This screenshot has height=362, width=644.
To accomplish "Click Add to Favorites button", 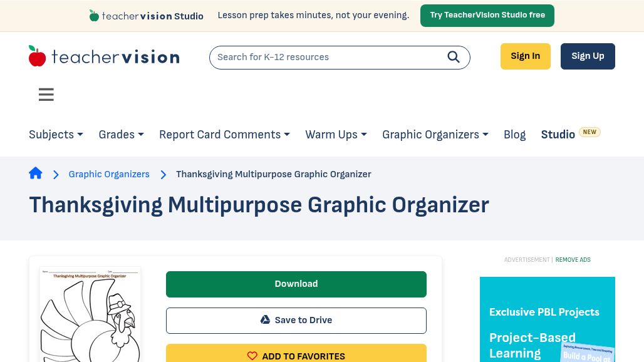I will 296,353.
